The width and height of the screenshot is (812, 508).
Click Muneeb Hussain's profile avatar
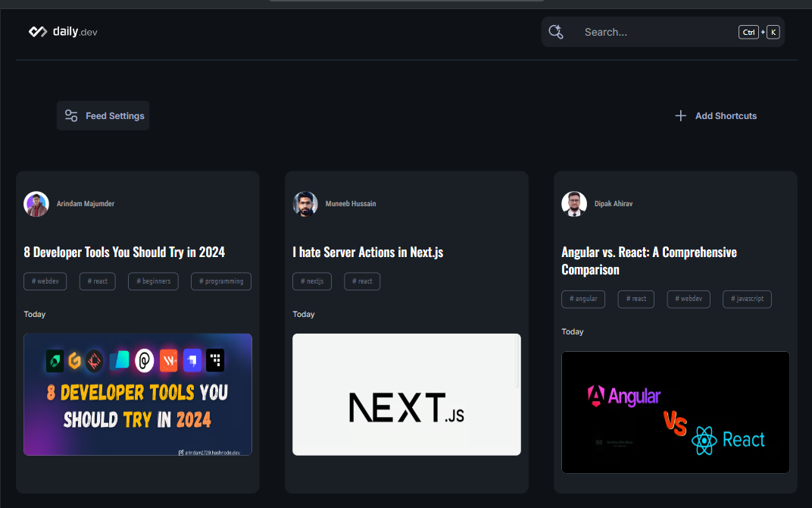[x=304, y=203]
